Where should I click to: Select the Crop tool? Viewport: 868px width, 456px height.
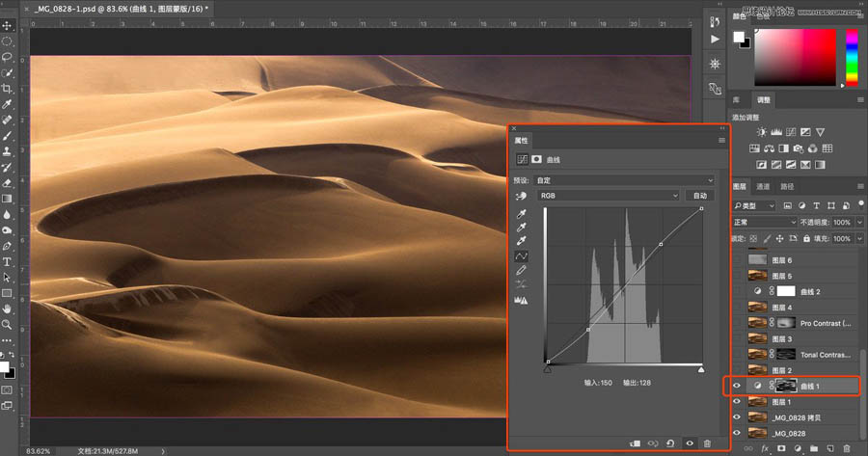[x=7, y=89]
